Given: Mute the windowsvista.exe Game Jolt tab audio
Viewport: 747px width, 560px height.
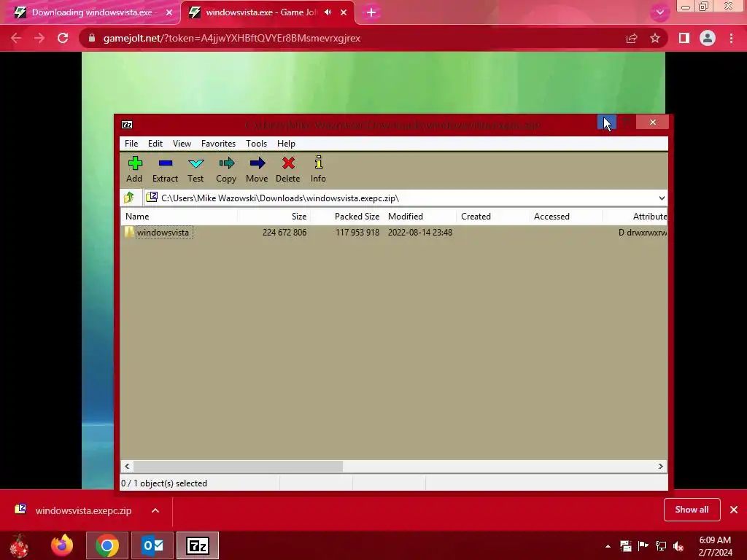Looking at the screenshot, I should click(x=328, y=12).
